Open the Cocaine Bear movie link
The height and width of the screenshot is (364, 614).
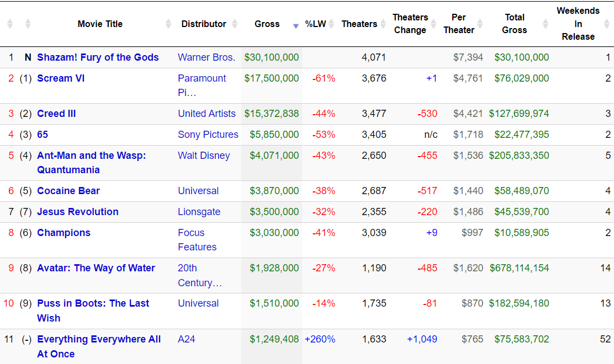point(68,191)
